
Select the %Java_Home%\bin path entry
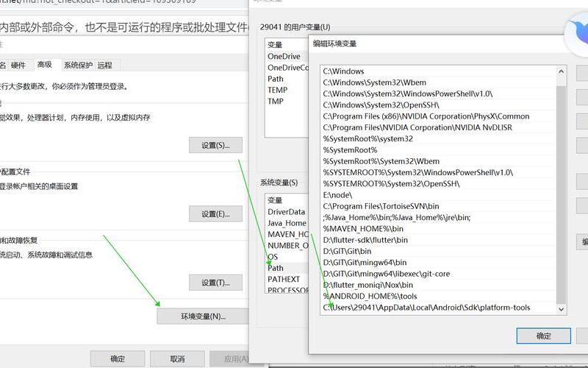439,217
